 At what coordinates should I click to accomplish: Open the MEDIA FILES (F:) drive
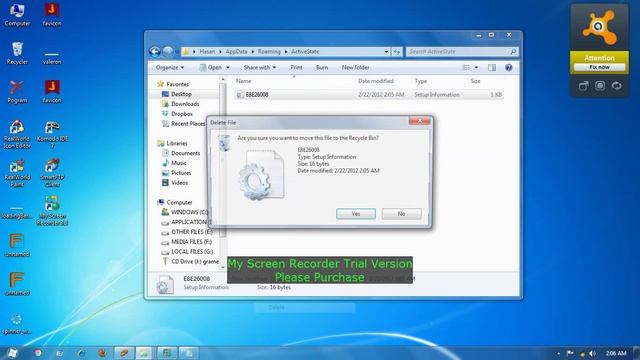[x=191, y=242]
